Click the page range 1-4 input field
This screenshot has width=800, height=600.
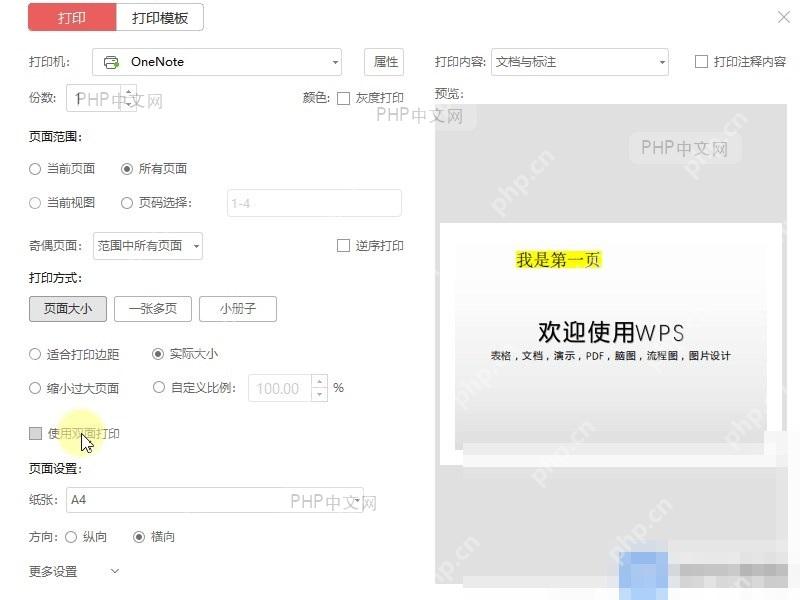(x=314, y=203)
